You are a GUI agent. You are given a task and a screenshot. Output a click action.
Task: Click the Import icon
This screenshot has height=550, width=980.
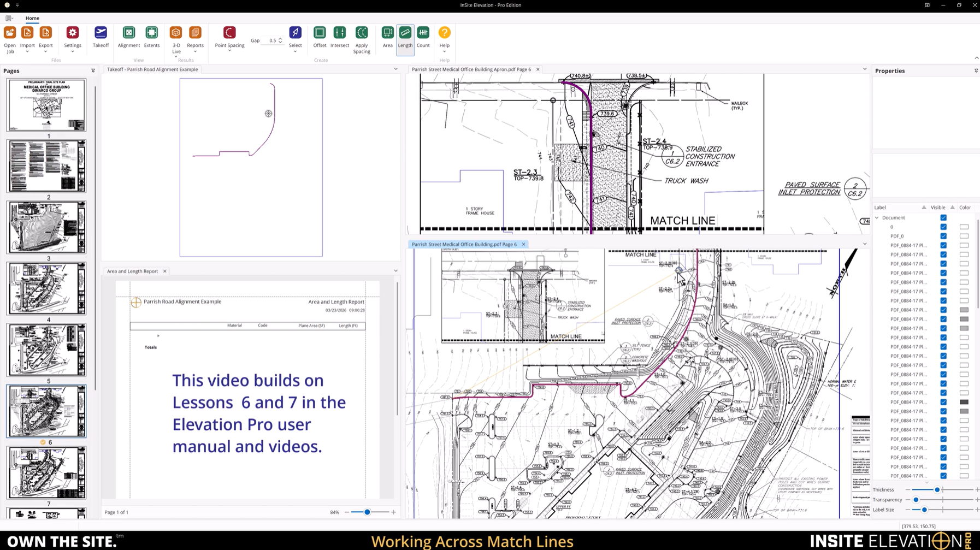(27, 33)
